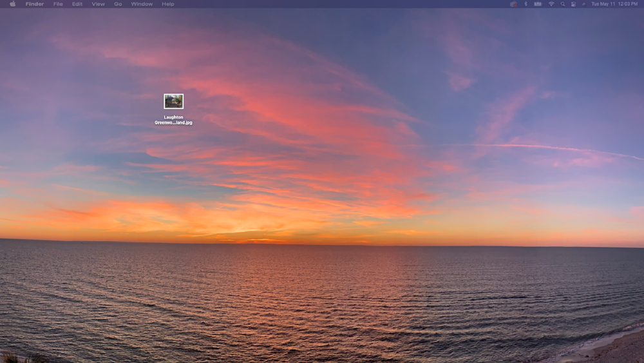Open the View menu
Viewport: 644px width, 363px height.
point(98,4)
